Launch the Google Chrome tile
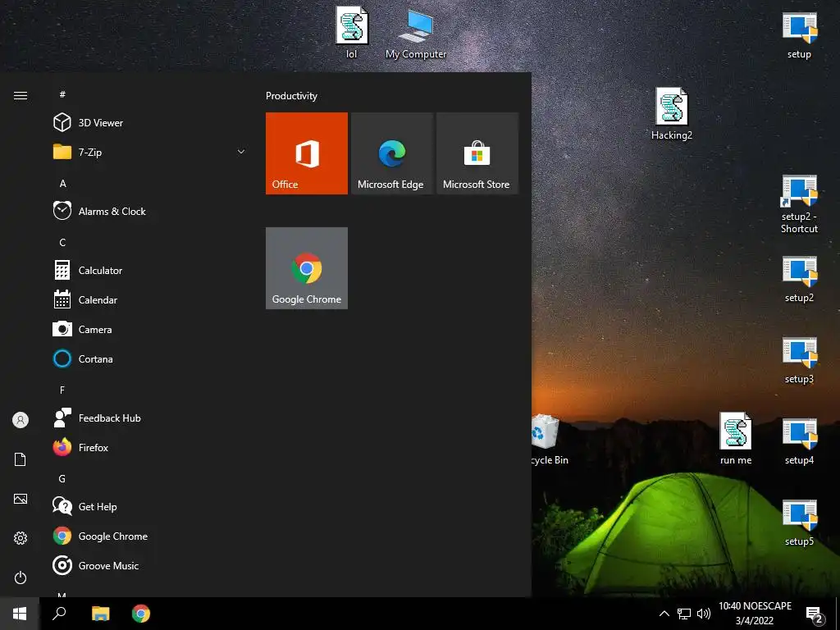The image size is (840, 630). (307, 268)
